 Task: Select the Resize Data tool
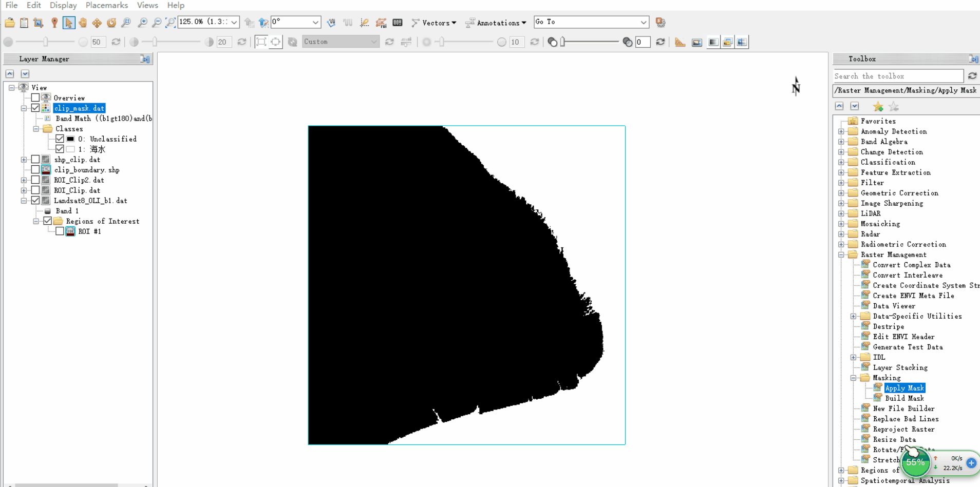tap(894, 439)
